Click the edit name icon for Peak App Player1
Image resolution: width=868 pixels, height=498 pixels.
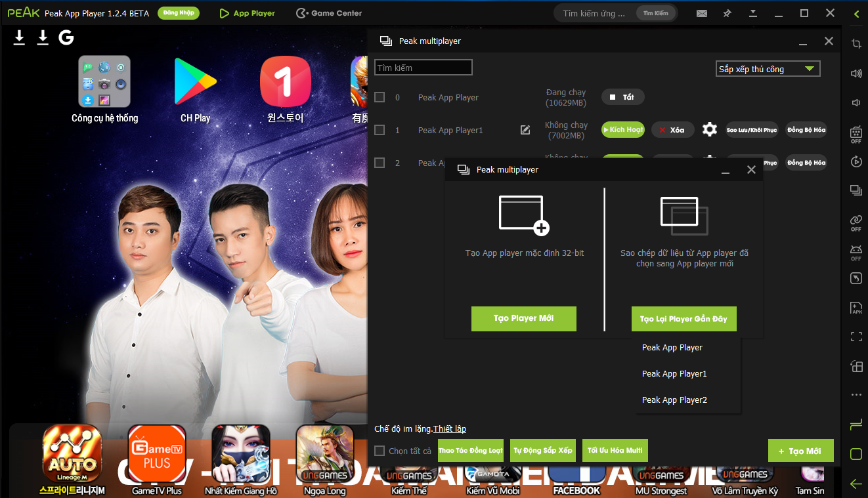[525, 130]
